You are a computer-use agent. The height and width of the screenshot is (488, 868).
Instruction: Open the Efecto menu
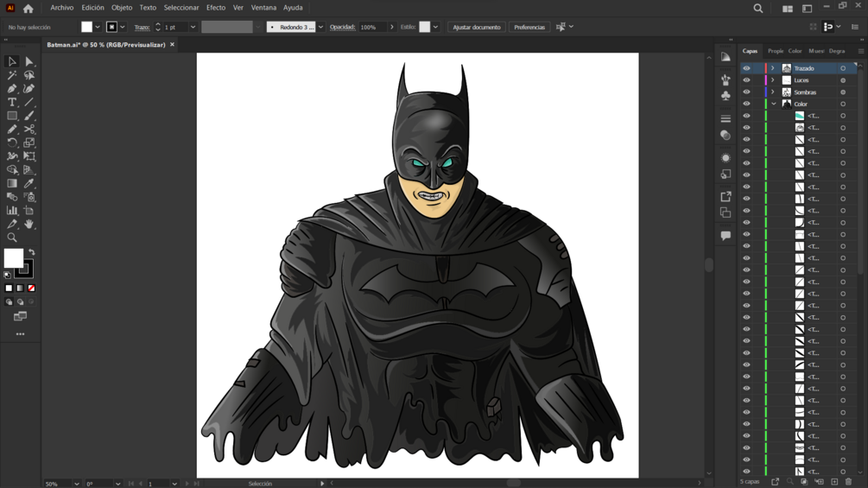pyautogui.click(x=216, y=8)
